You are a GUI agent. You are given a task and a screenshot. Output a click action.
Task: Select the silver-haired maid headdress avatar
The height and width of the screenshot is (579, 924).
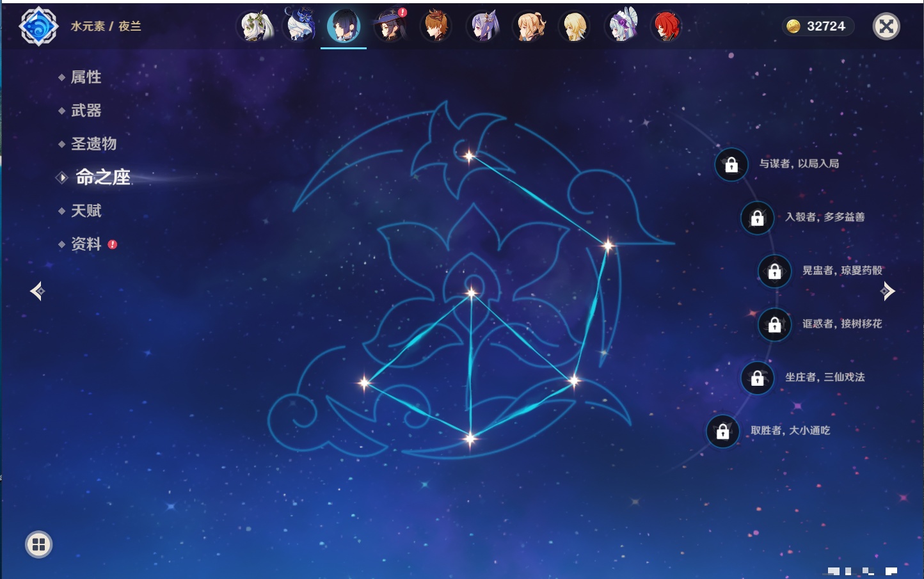(622, 26)
